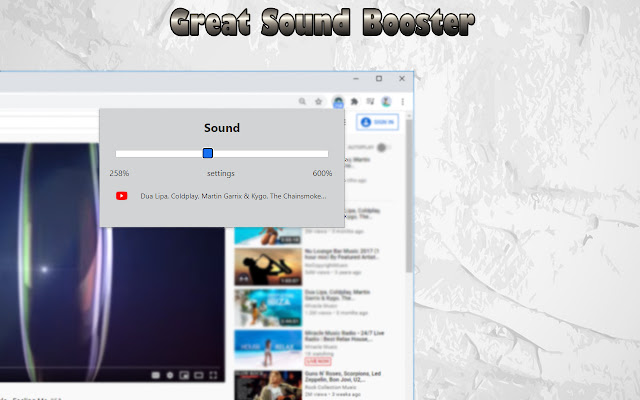Viewport: 640px width, 400px height.
Task: Switch video to miniplayer mode
Action: coord(184,375)
